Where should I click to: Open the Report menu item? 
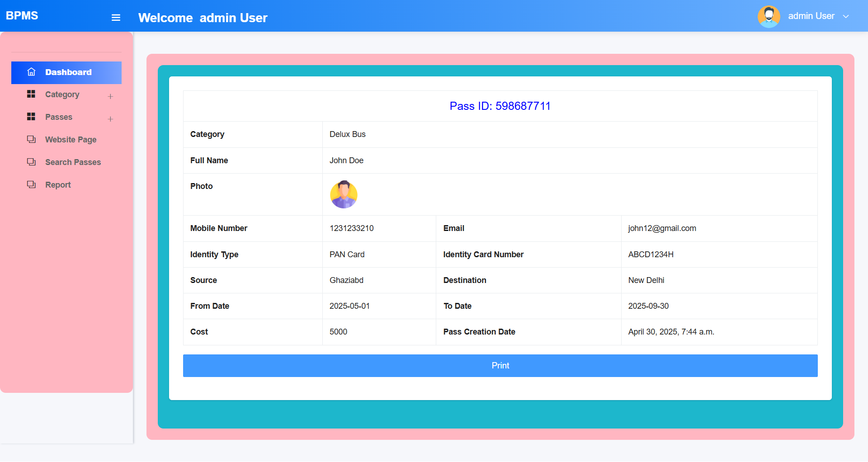click(x=66, y=185)
